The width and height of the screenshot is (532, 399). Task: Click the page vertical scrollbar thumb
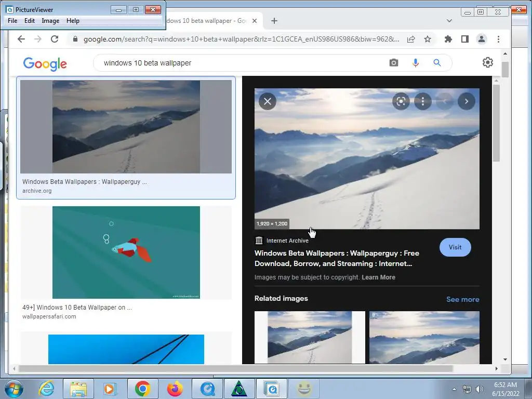tap(505, 69)
